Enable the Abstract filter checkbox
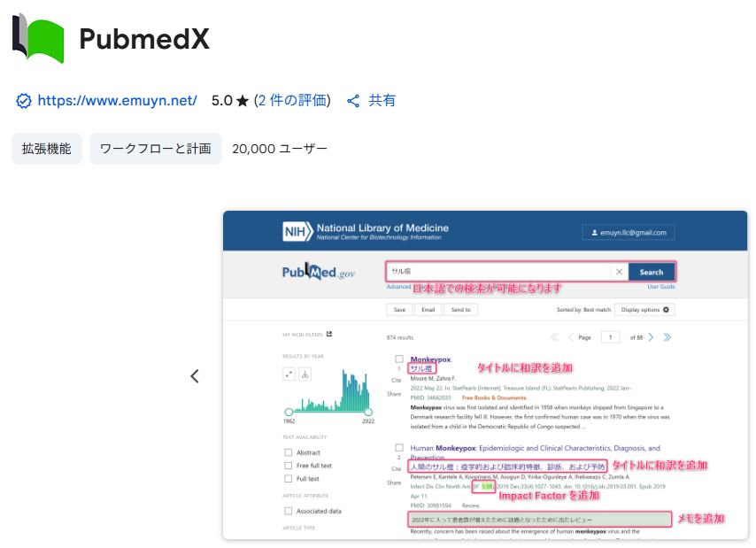Screen dimensions: 756x548 (289, 452)
